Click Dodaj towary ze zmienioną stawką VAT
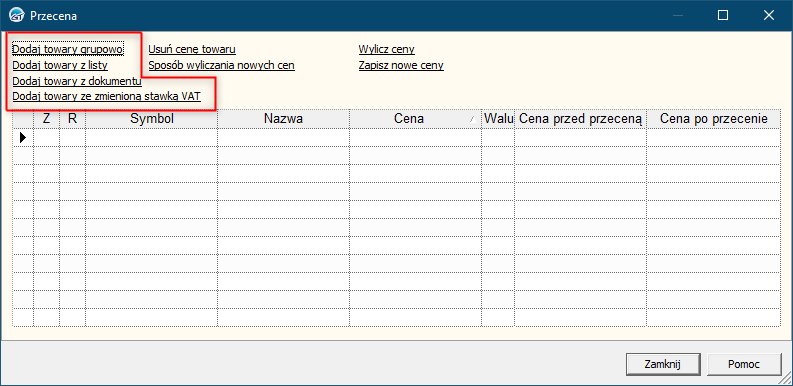This screenshot has height=386, width=793. (107, 97)
